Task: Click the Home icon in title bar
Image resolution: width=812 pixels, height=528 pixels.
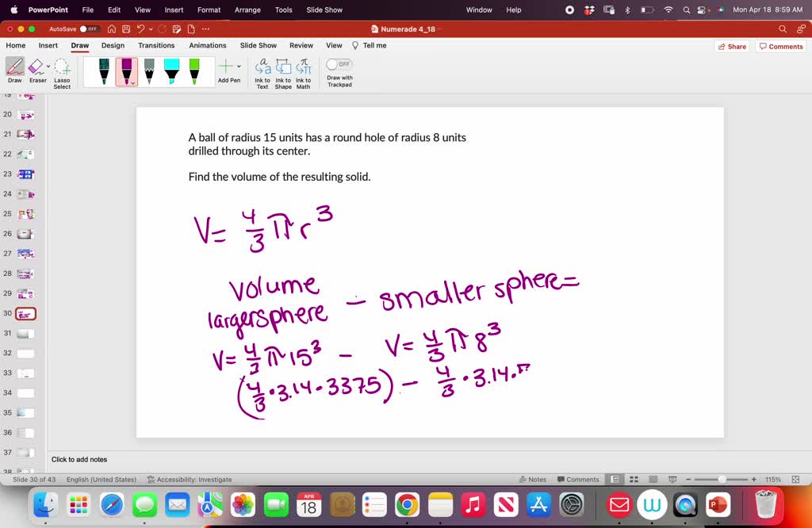Action: click(111, 29)
